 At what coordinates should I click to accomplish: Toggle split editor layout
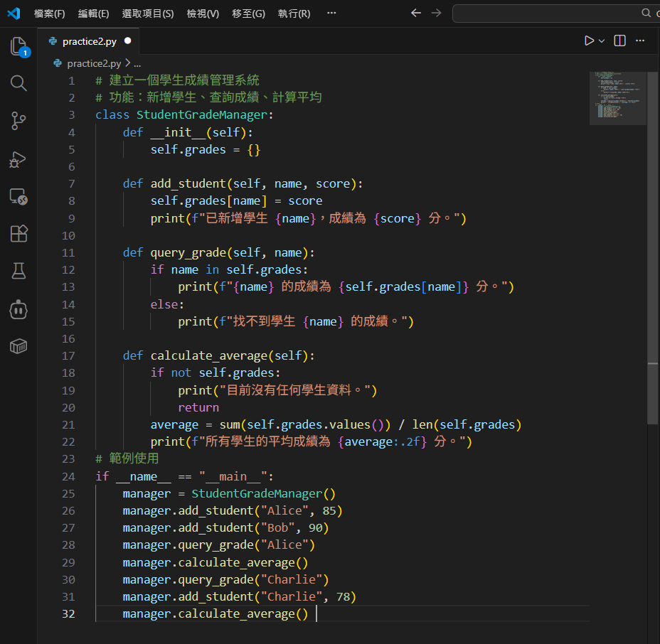pyautogui.click(x=619, y=41)
